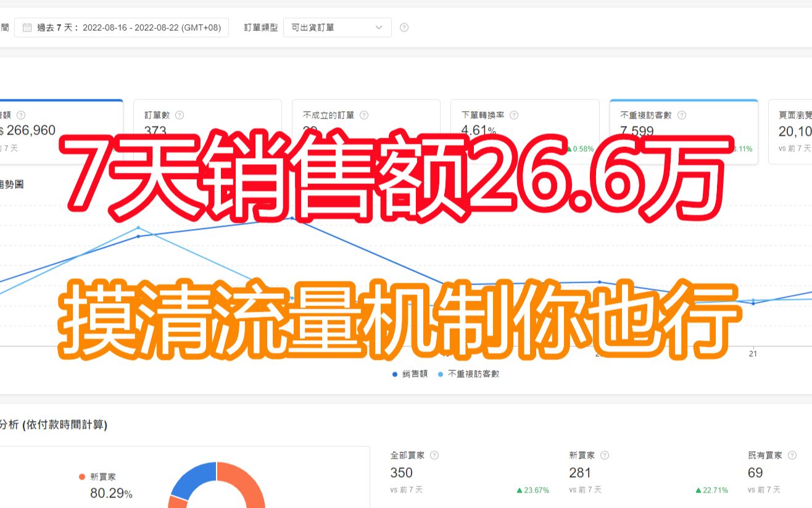Viewport: 812px width, 508px height.
Task: Open the 可出貨訂單 order type dropdown
Action: [338, 28]
